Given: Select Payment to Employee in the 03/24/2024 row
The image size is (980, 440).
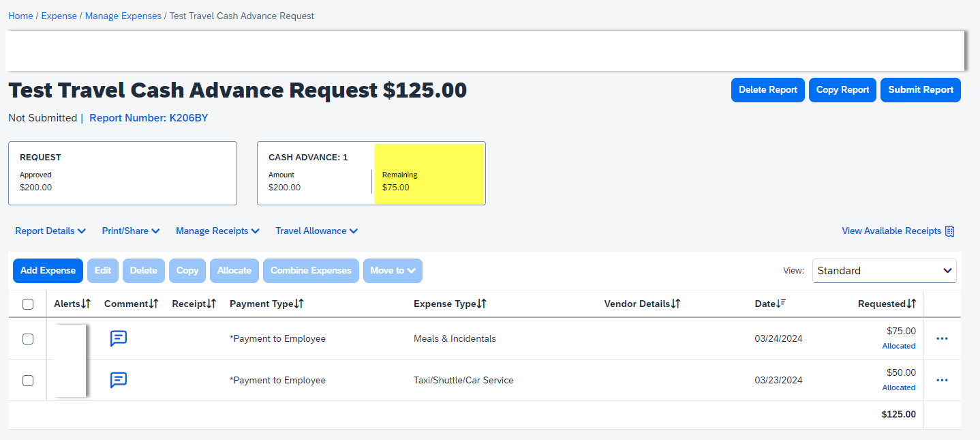Looking at the screenshot, I should pos(277,338).
